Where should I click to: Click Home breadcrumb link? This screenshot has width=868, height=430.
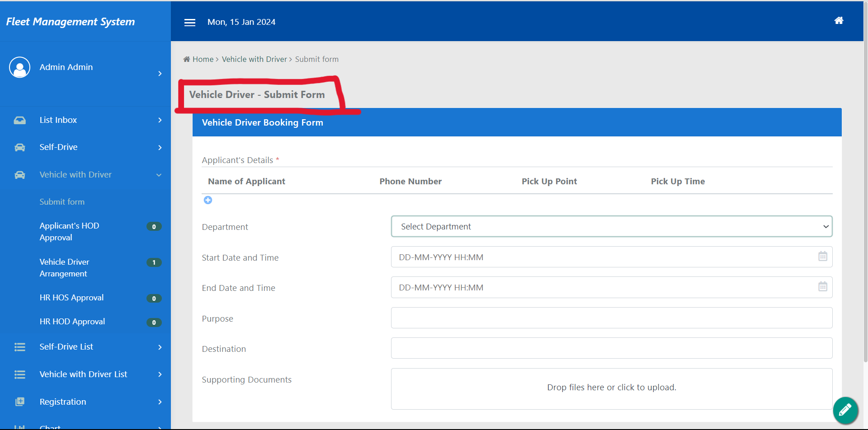203,59
